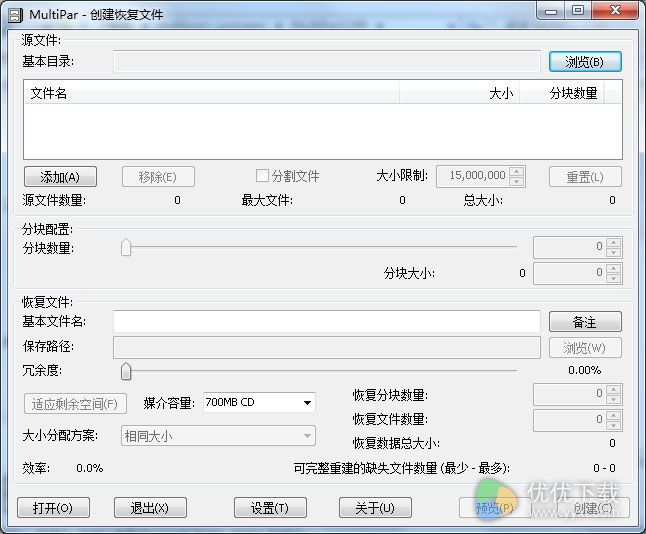
Task: Decrease 恢复分块数量 with the down arrow
Action: click(x=614, y=399)
